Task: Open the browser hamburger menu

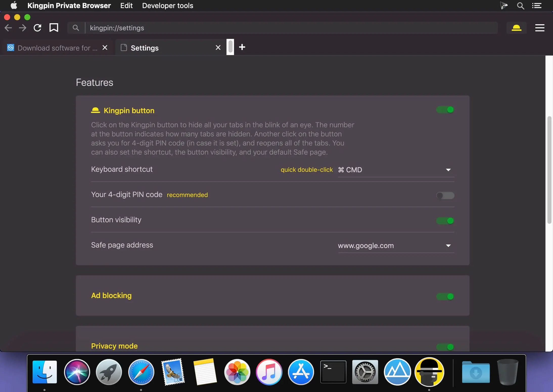Action: (540, 28)
